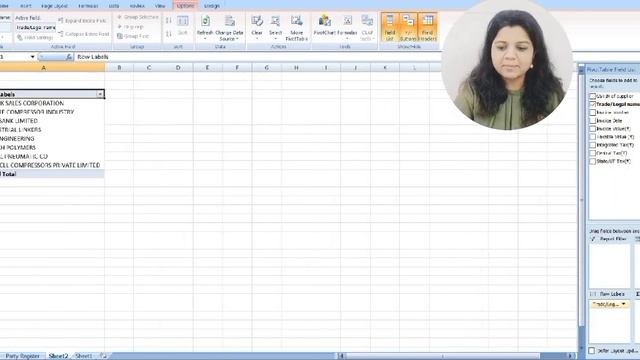
Task: Switch to the Insert ribbon tab
Action: point(26,6)
